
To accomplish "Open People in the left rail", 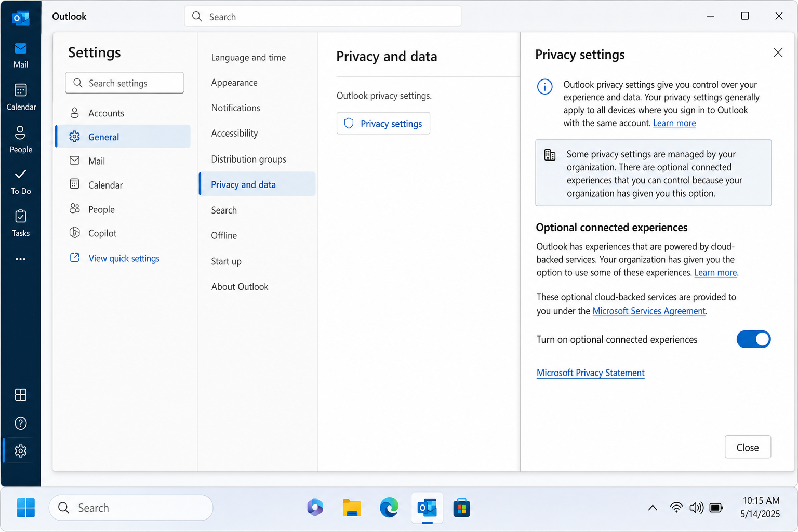I will (x=21, y=139).
